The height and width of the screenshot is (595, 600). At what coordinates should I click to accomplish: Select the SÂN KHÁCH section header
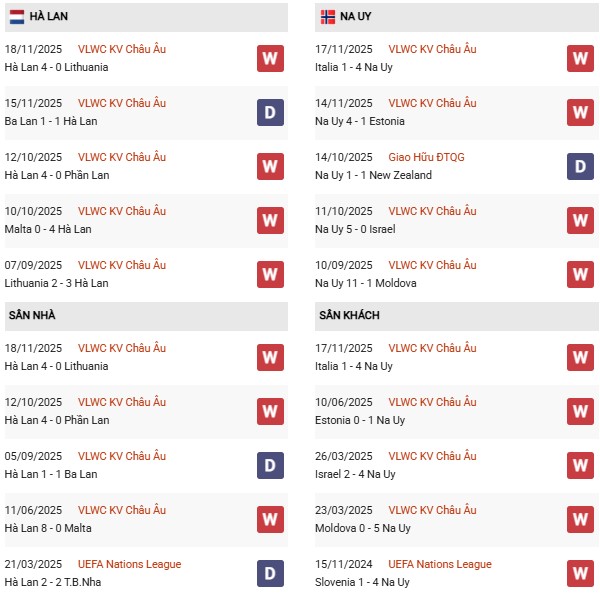pos(349,316)
